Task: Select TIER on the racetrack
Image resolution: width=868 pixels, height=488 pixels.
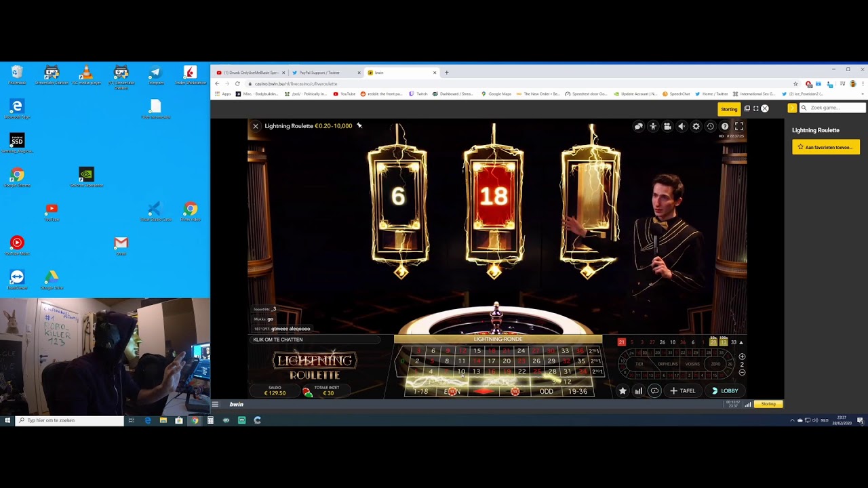Action: (639, 364)
